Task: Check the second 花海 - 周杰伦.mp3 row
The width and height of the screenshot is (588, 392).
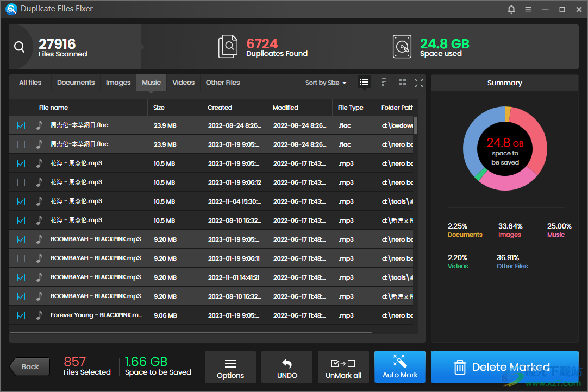Action: pos(21,182)
